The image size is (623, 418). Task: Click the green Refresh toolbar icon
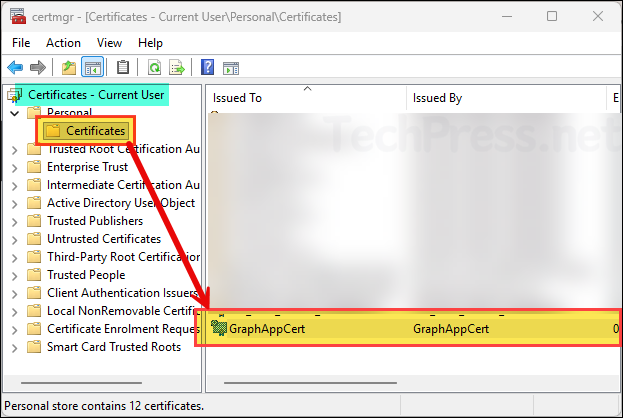(x=154, y=67)
